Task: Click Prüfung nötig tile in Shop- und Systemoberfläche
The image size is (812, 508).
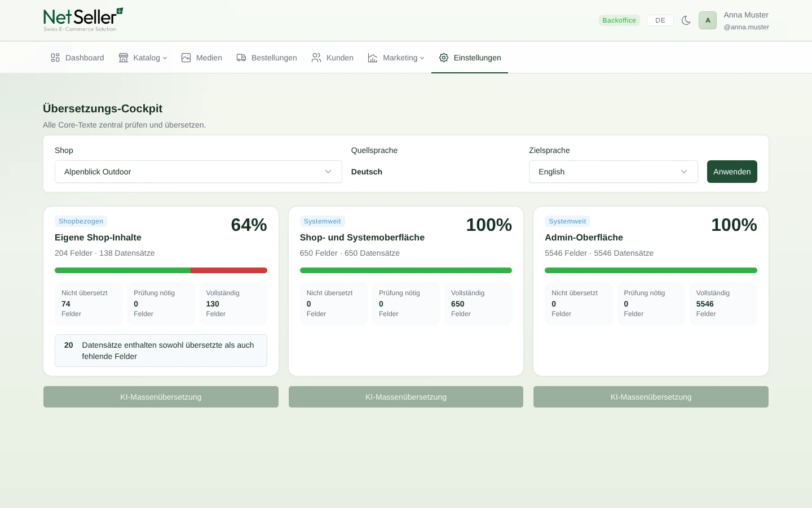Action: click(406, 304)
